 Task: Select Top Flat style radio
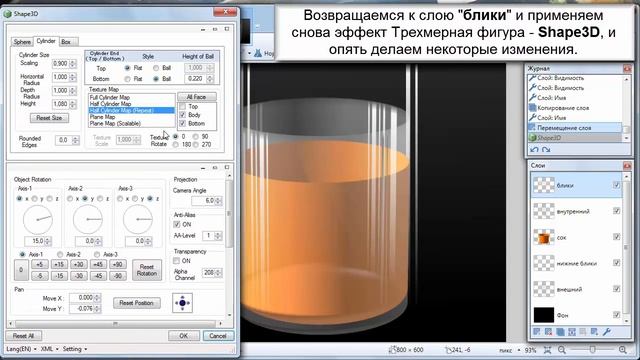point(128,68)
